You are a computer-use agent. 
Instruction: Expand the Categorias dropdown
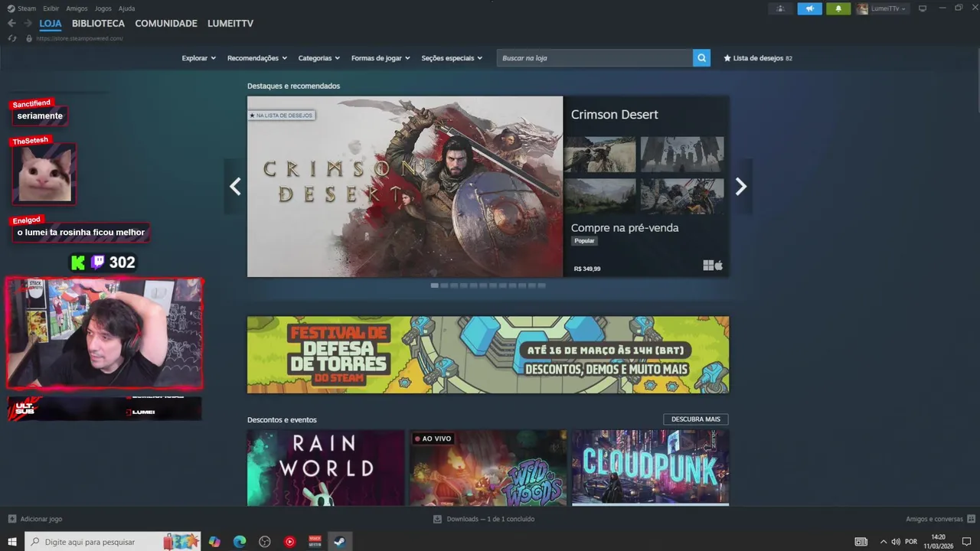pyautogui.click(x=319, y=58)
